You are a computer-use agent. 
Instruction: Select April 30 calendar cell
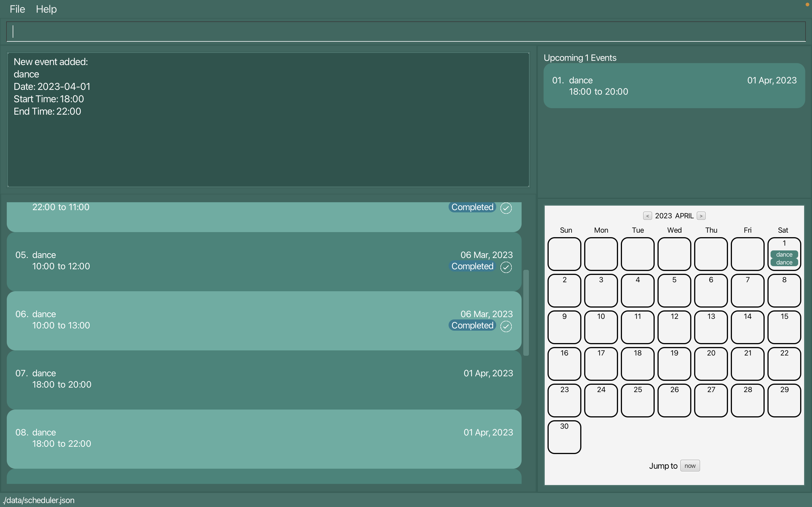click(x=564, y=437)
